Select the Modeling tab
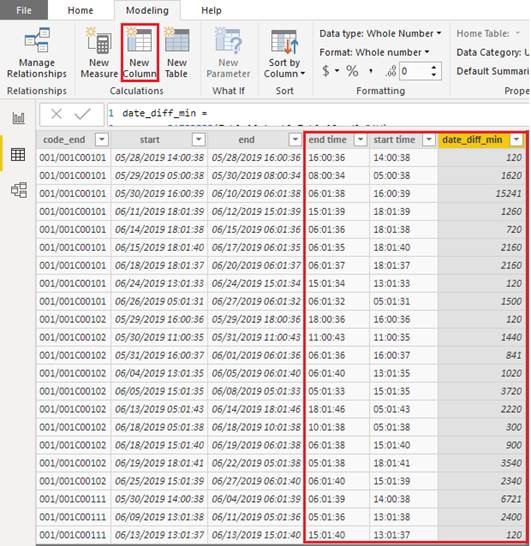531x546 pixels. tap(147, 10)
